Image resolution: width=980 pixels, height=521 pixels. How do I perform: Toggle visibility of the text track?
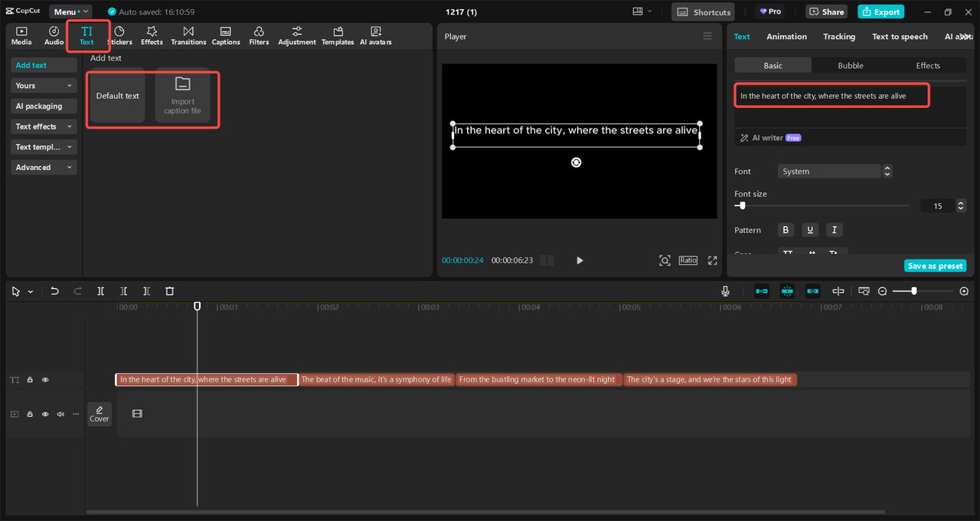[45, 380]
